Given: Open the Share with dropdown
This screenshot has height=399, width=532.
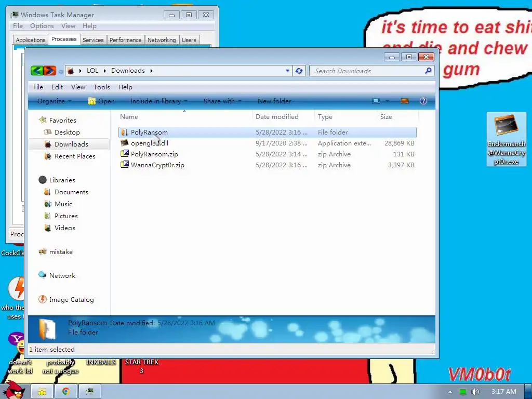Looking at the screenshot, I should click(x=222, y=101).
